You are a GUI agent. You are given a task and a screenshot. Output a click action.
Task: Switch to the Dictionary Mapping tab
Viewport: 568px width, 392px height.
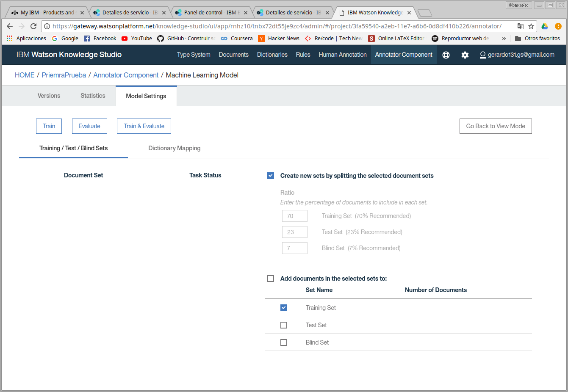pyautogui.click(x=175, y=148)
